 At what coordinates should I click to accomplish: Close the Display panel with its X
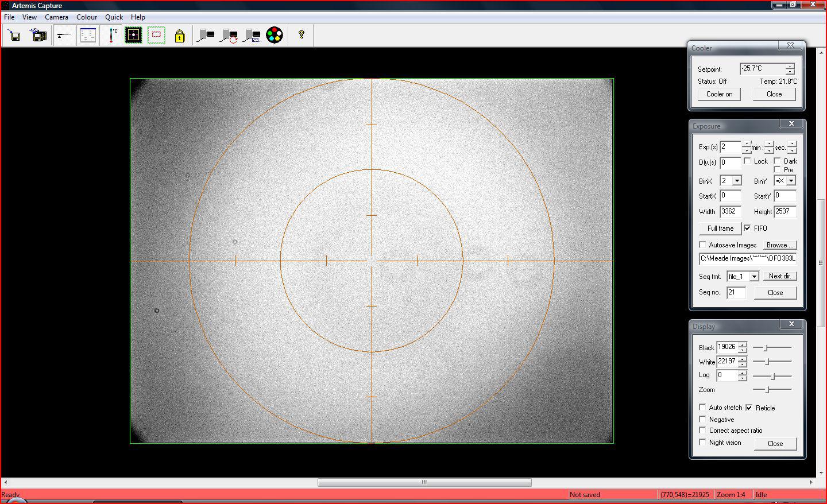point(791,324)
